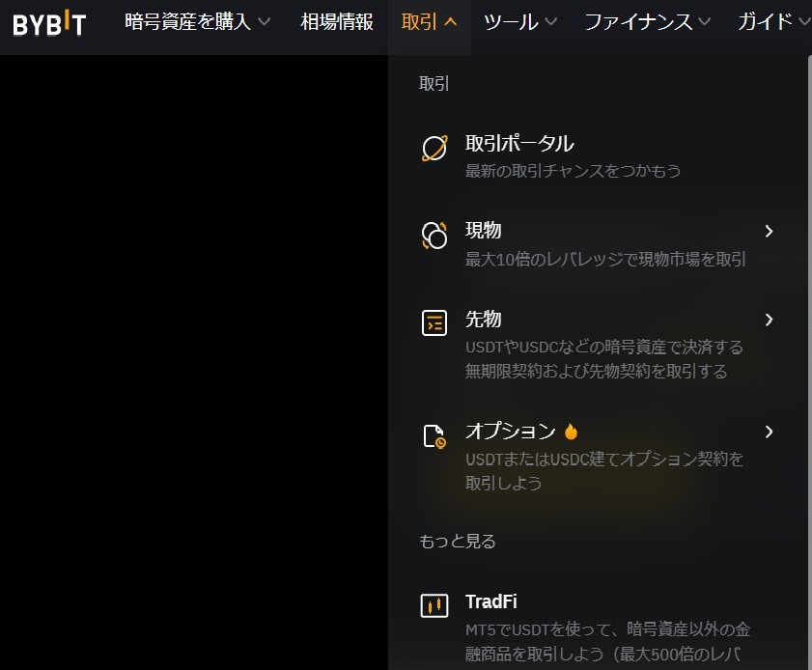812x670 pixels.
Task: Click the TradFi candlestick icon
Action: click(434, 606)
